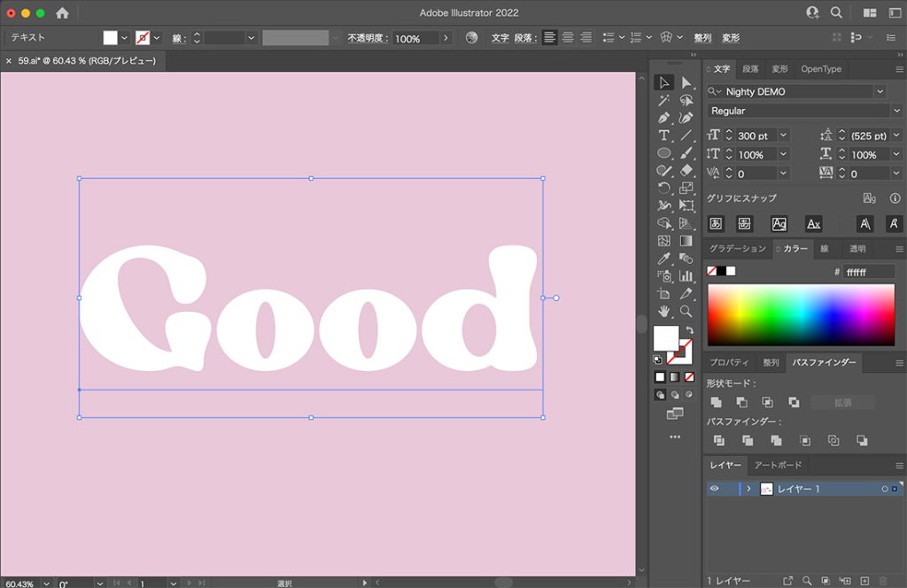Pick a color from the spectrum ramp
The width and height of the screenshot is (907, 588).
pyautogui.click(x=801, y=314)
